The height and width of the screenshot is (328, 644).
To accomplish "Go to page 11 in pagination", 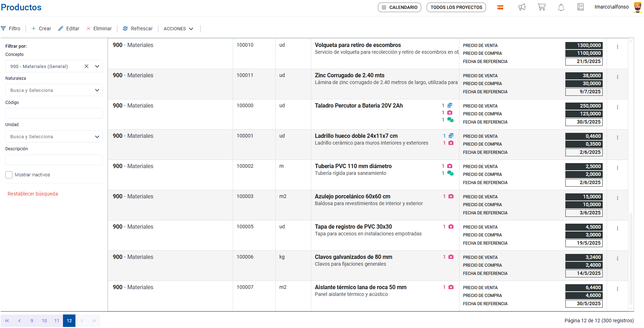I will (57, 321).
